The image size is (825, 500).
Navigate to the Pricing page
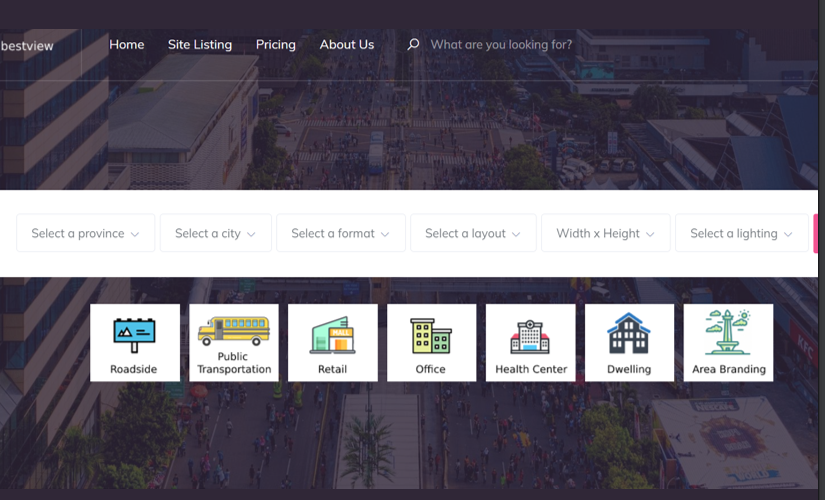pos(275,45)
